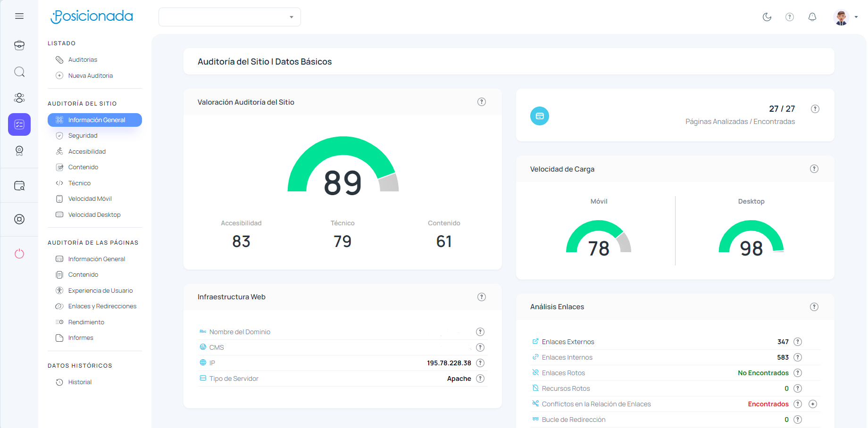The width and height of the screenshot is (868, 428).
Task: Click the overall score 89 gauge
Action: (343, 166)
